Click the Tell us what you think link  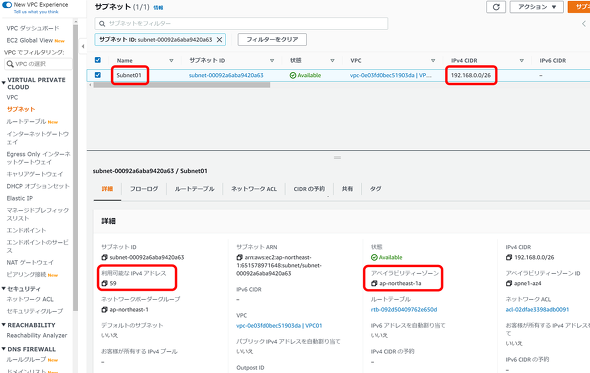[x=36, y=12]
